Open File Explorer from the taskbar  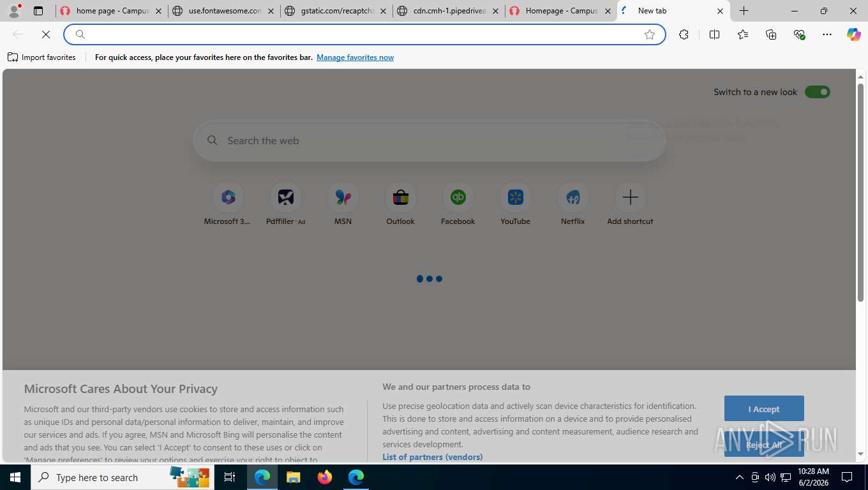coord(293,477)
